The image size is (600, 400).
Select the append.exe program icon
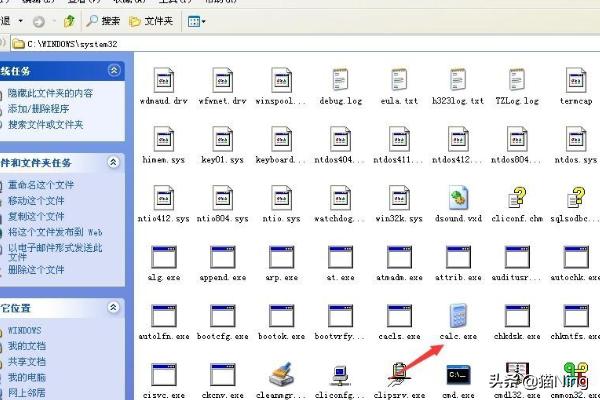[x=223, y=257]
